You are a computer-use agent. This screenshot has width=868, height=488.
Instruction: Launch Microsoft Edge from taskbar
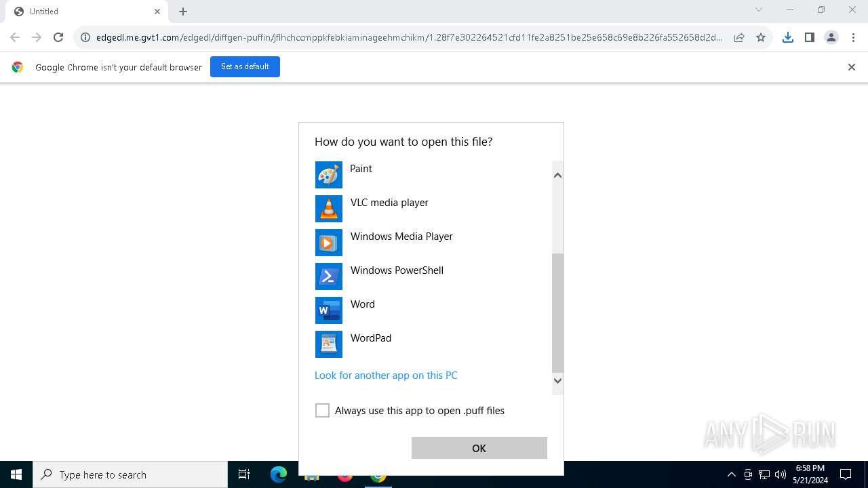click(278, 474)
